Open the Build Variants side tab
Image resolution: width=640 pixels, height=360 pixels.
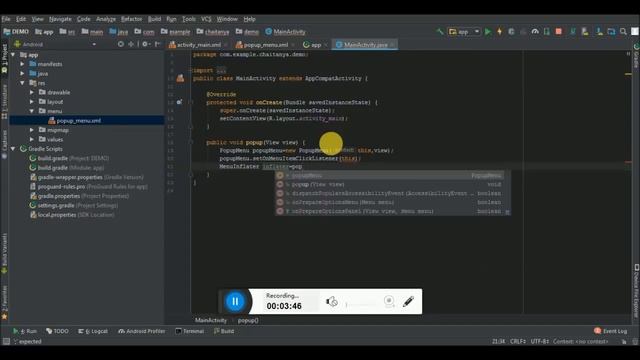[4, 253]
